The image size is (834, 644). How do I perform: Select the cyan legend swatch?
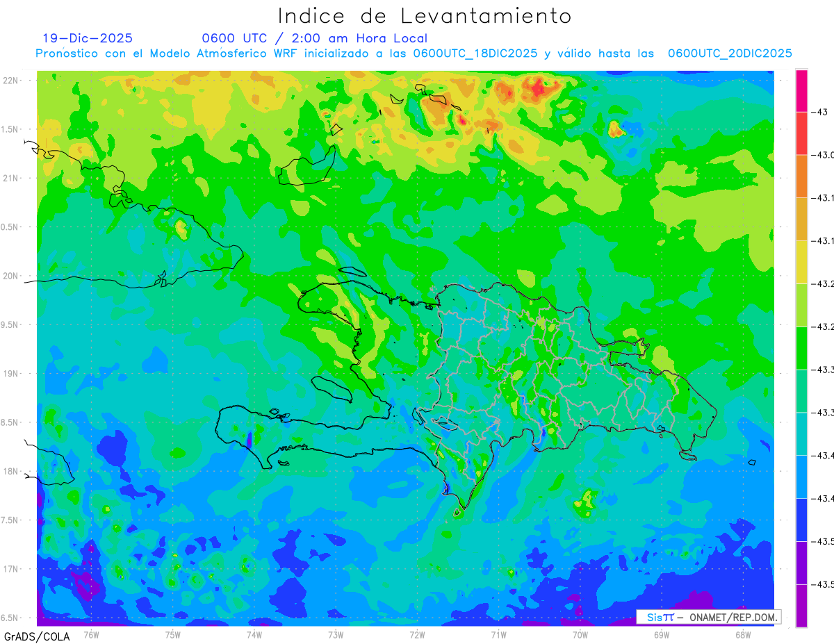click(801, 434)
